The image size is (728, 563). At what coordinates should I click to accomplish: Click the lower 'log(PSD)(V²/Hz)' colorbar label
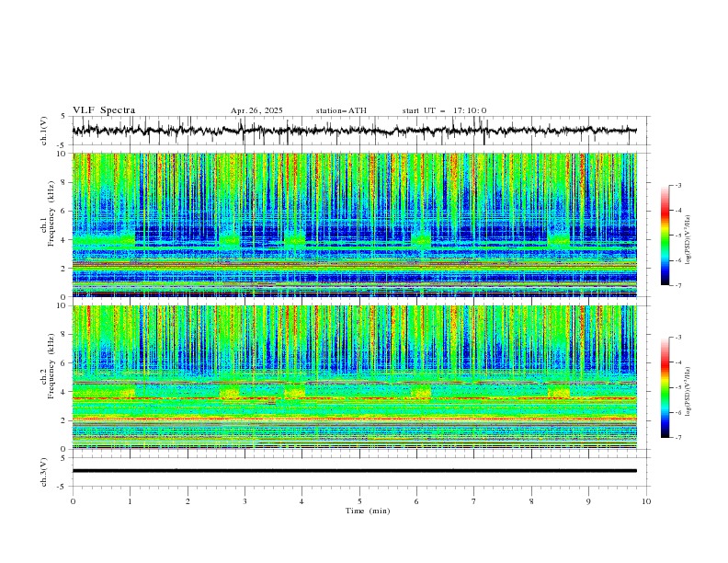(x=688, y=391)
